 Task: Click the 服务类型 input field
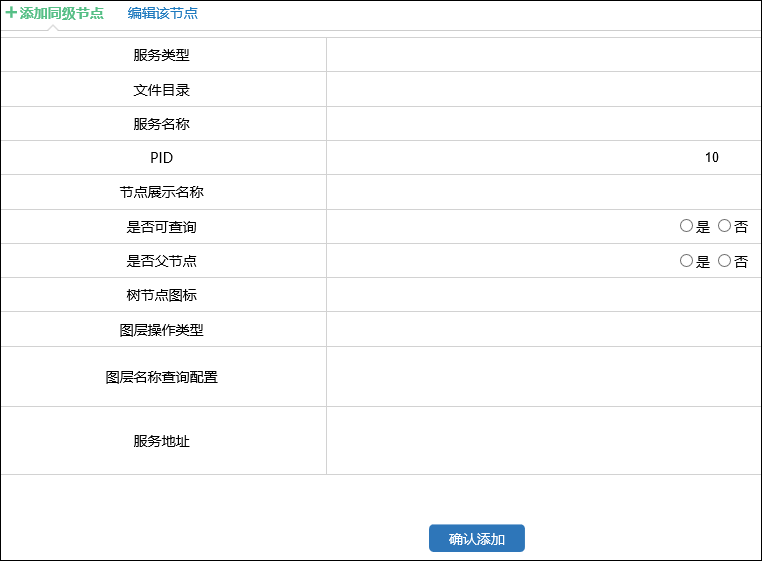tap(543, 55)
